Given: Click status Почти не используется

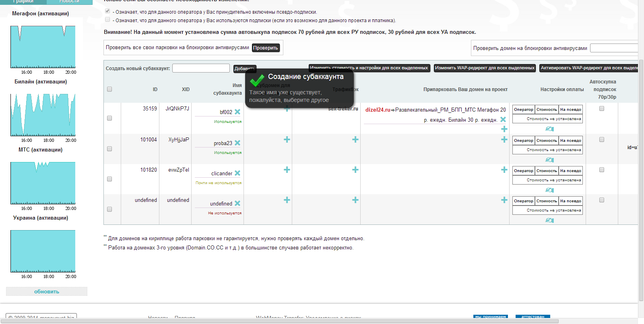Looking at the screenshot, I should (219, 183).
